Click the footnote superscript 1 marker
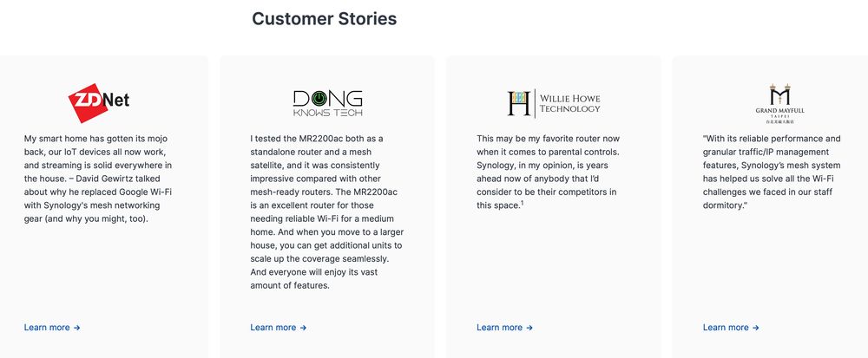Viewport: 868px width, 358px height. pyautogui.click(x=523, y=203)
